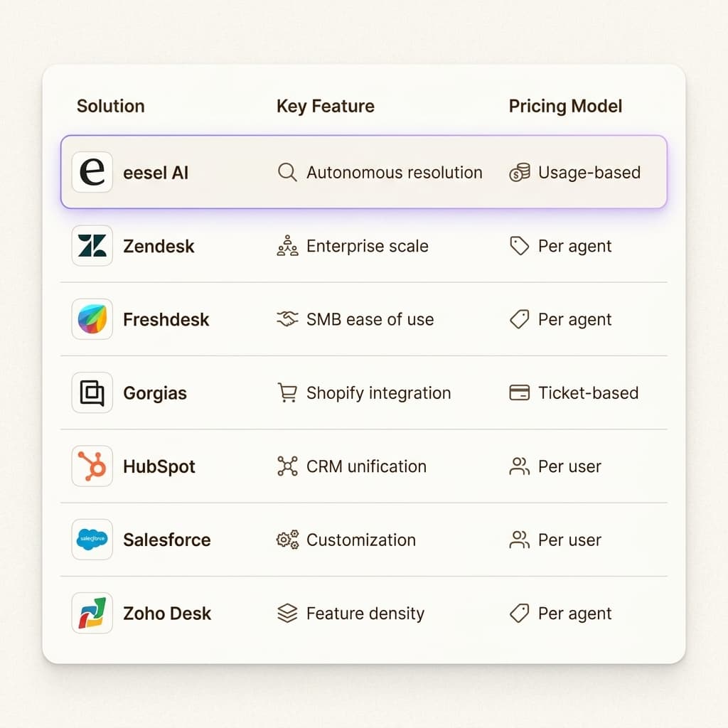Click the org chart icon beside Enterprise scale
This screenshot has height=728, width=728.
coord(287,245)
